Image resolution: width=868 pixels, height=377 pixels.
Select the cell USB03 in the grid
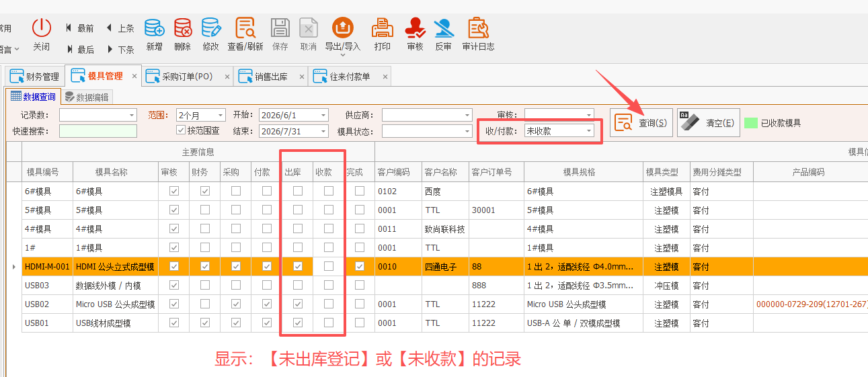(x=48, y=285)
